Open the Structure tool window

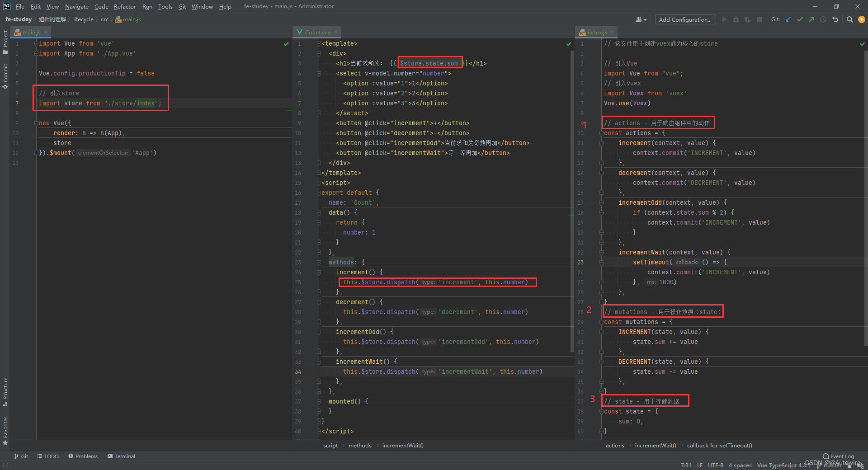click(5, 391)
